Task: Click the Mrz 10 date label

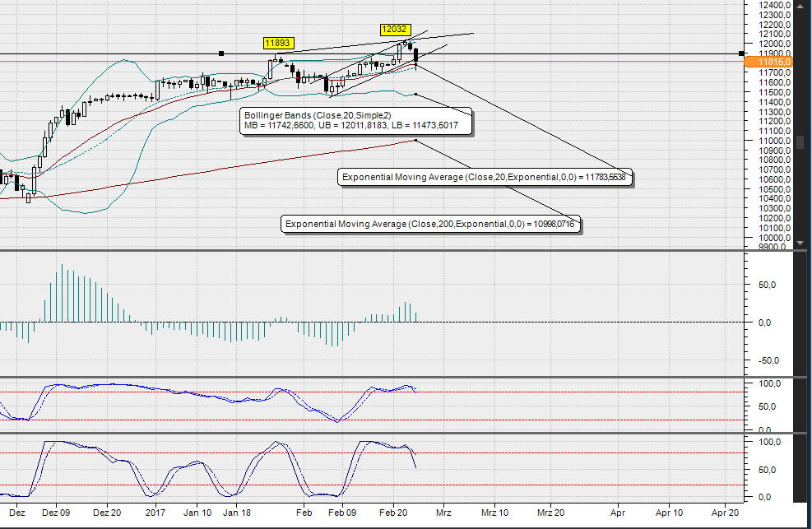Action: pyautogui.click(x=494, y=513)
